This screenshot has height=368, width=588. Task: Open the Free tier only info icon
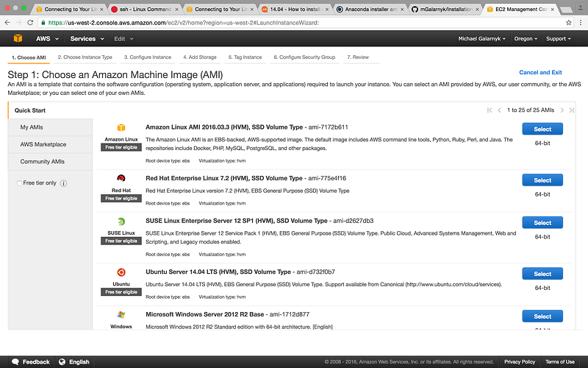[63, 183]
